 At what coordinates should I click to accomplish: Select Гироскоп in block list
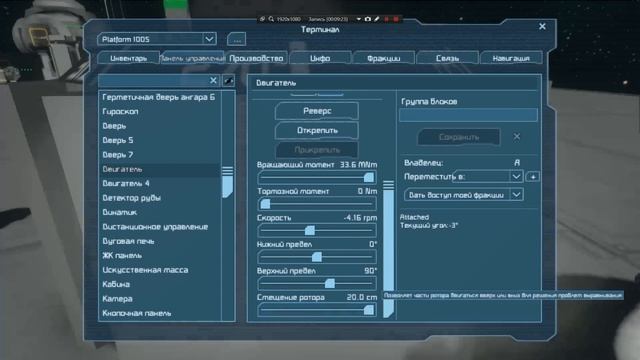tap(159, 111)
